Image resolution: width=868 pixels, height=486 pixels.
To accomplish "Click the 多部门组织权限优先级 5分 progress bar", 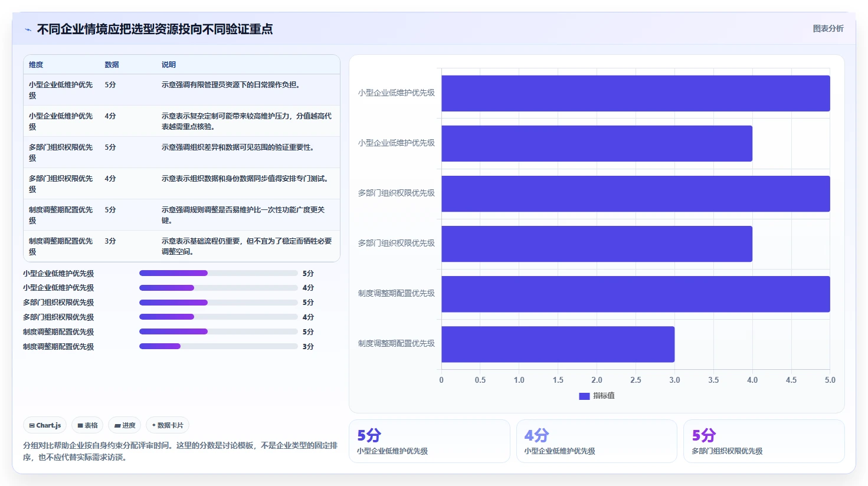I will pos(218,303).
